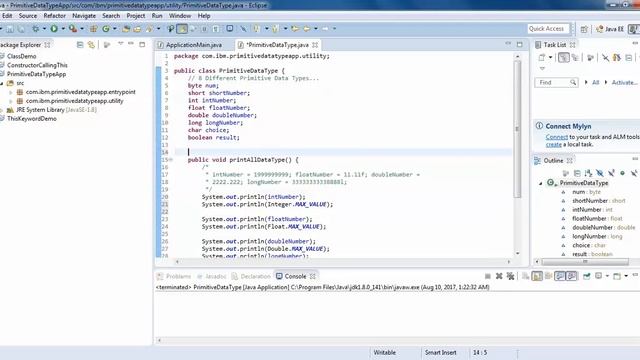Collapse the printAllDataType method fold marker
This screenshot has width=640, height=360.
tap(171, 160)
